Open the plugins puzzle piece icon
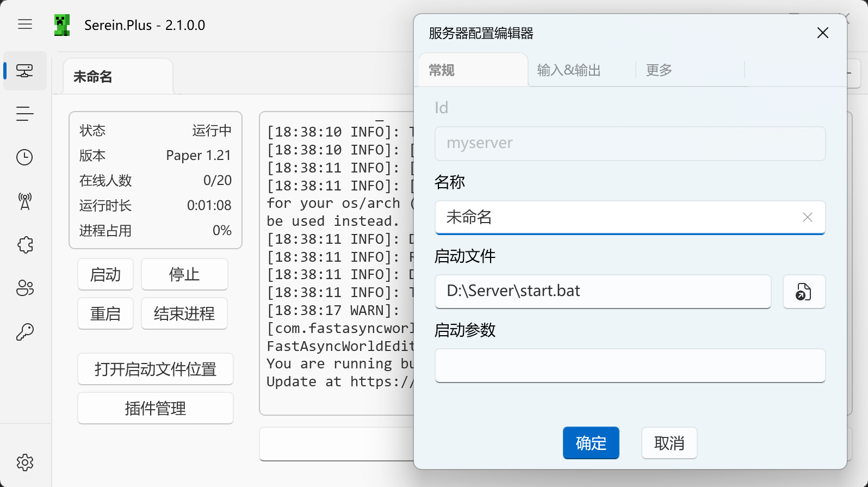This screenshot has height=487, width=868. click(25, 244)
